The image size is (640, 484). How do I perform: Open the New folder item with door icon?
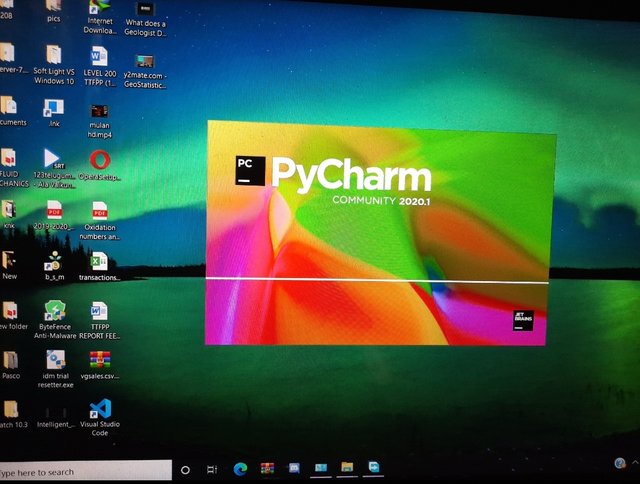coord(9,265)
